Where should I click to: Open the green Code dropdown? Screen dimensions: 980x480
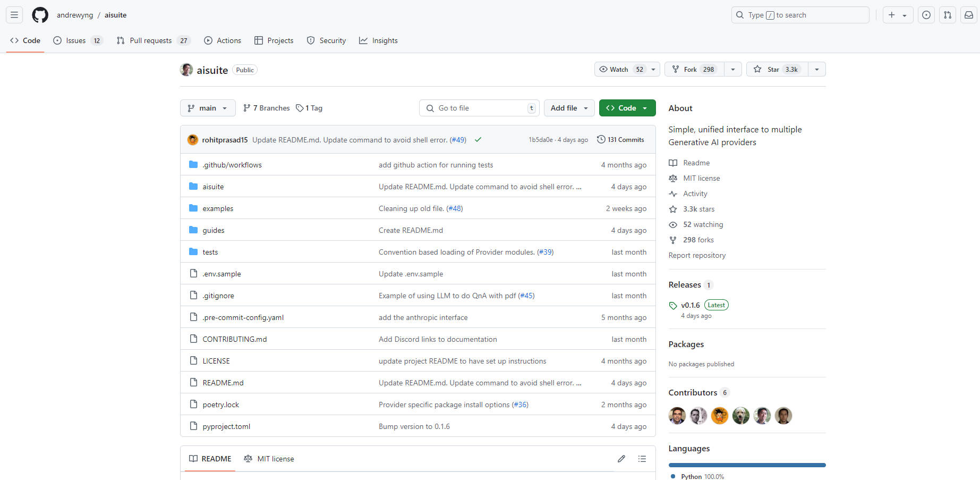tap(627, 108)
